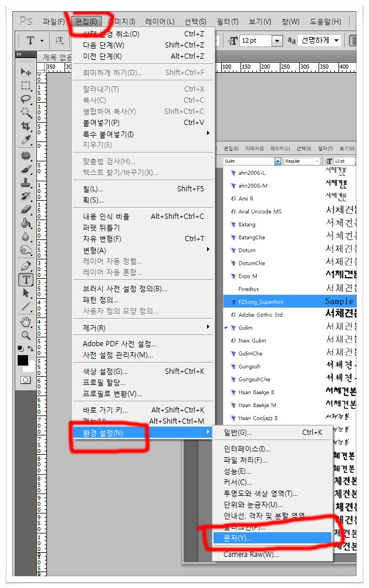Open 인터페이스(I)... preferences
This screenshot has height=588, width=369.
(273, 449)
